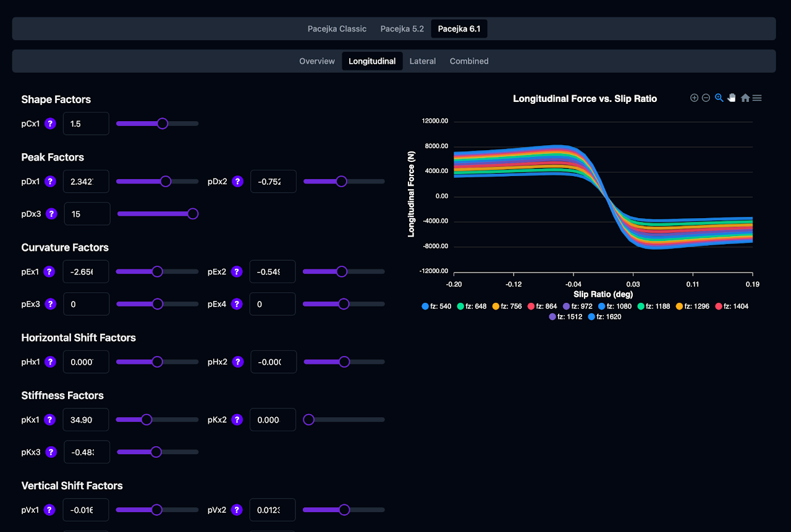This screenshot has width=791, height=532.
Task: Click the pHx2 value input field
Action: [x=273, y=362]
